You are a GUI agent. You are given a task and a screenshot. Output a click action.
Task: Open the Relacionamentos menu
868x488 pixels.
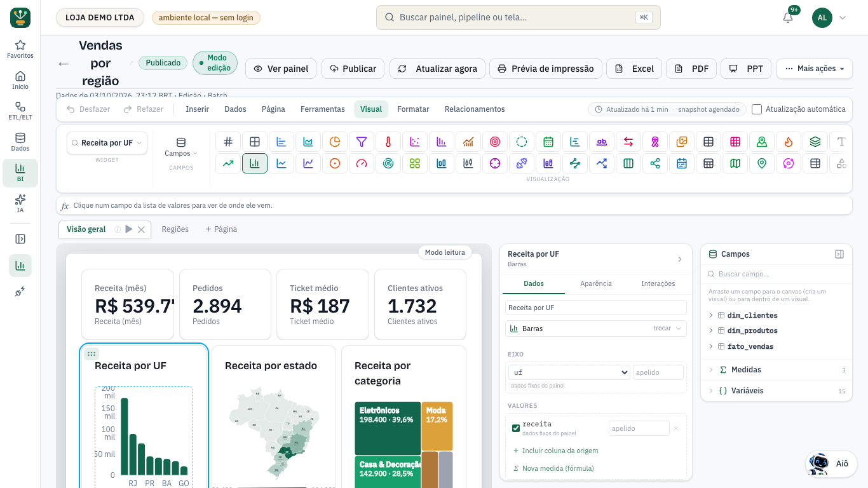(475, 109)
